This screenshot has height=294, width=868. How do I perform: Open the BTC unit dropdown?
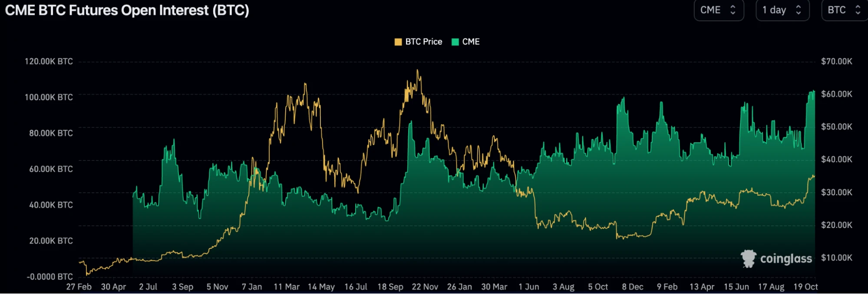point(845,10)
